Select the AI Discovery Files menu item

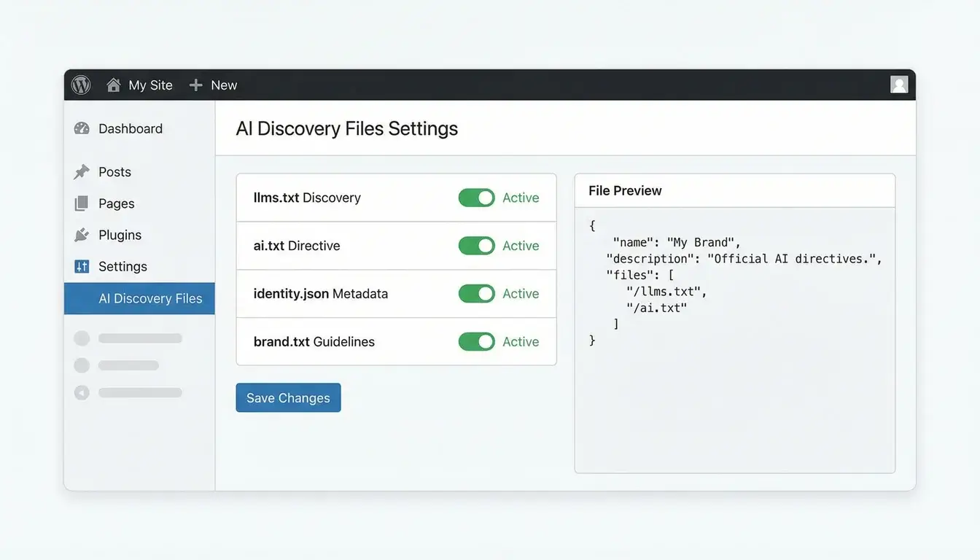click(139, 298)
